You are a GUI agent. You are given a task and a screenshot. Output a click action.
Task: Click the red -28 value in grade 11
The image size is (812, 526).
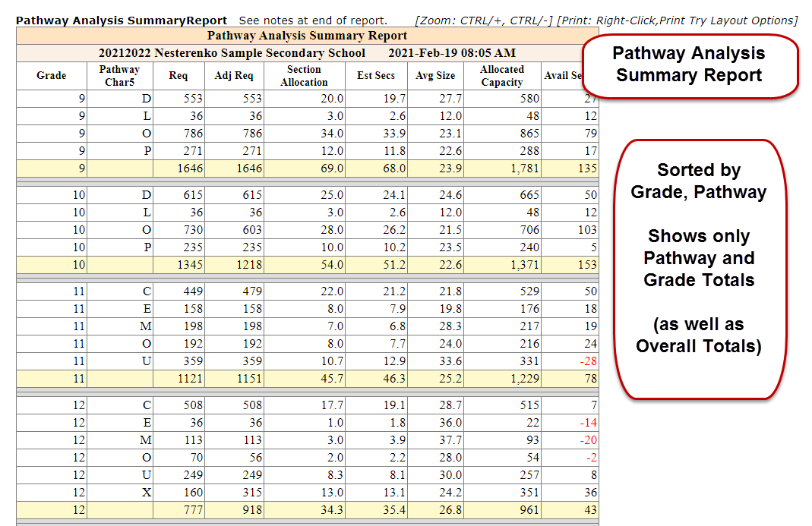click(x=587, y=361)
